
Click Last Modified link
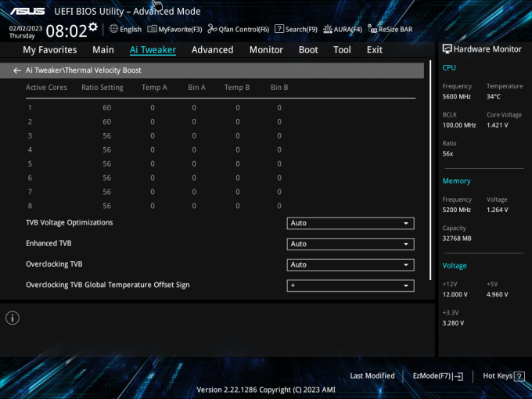click(x=372, y=376)
